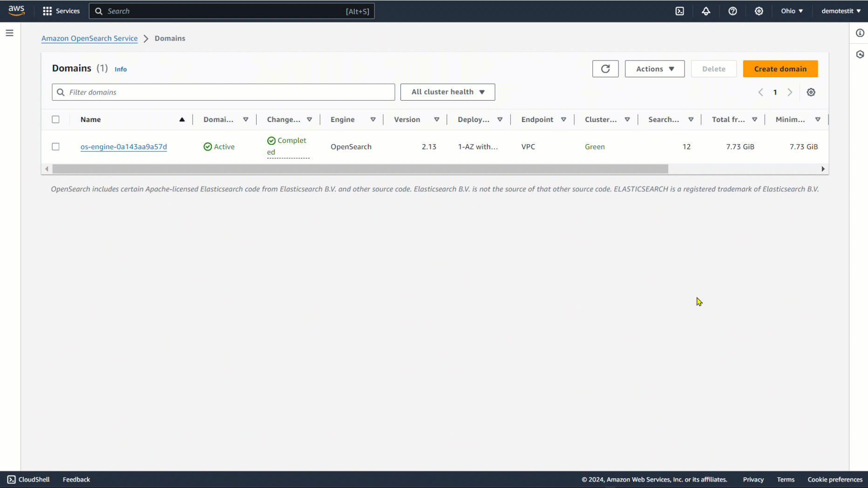The width and height of the screenshot is (868, 488).
Task: Open the Privacy footer link
Action: click(753, 480)
